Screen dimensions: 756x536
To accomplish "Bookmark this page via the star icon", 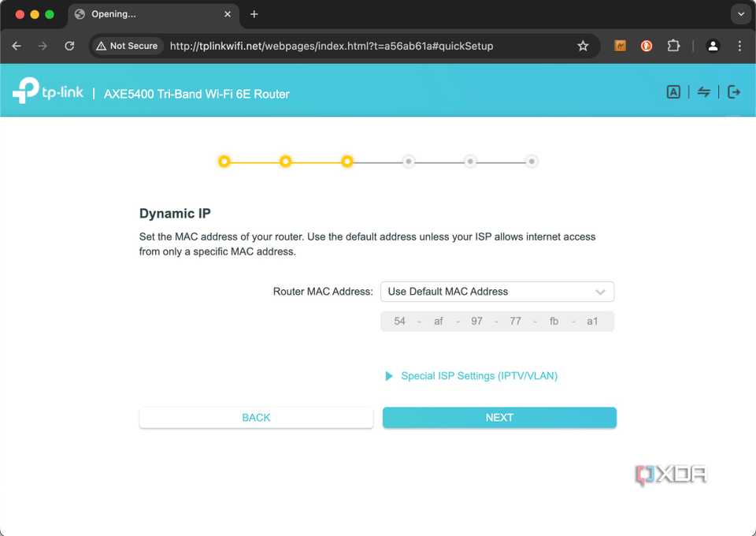I will point(583,46).
